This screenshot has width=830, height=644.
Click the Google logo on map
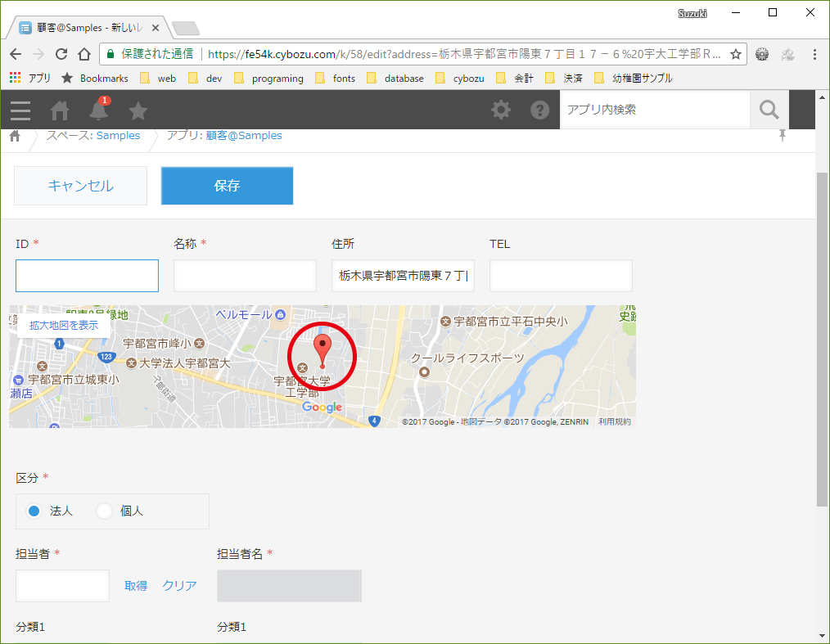(322, 407)
